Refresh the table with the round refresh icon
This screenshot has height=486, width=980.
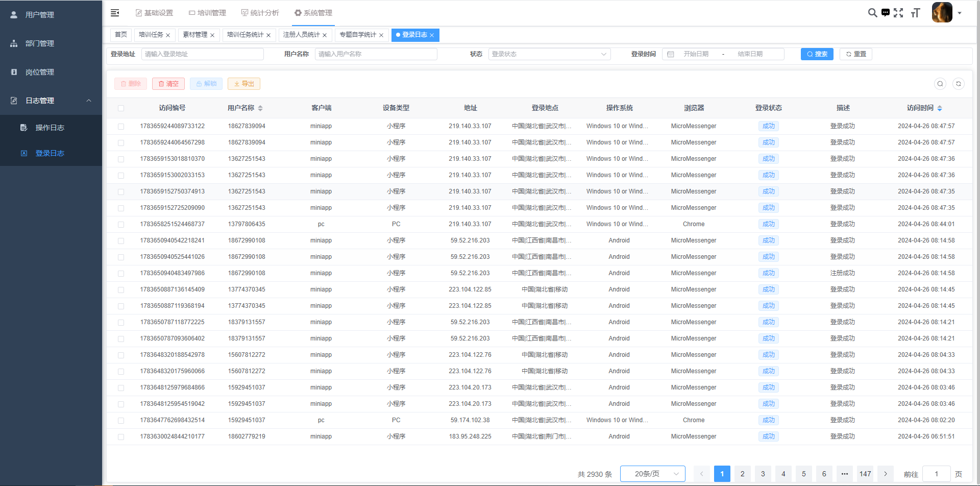click(959, 84)
